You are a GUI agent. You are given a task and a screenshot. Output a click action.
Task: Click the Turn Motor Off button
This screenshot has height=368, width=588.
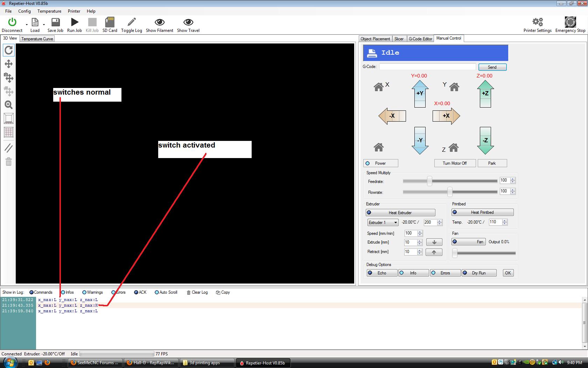(x=455, y=163)
